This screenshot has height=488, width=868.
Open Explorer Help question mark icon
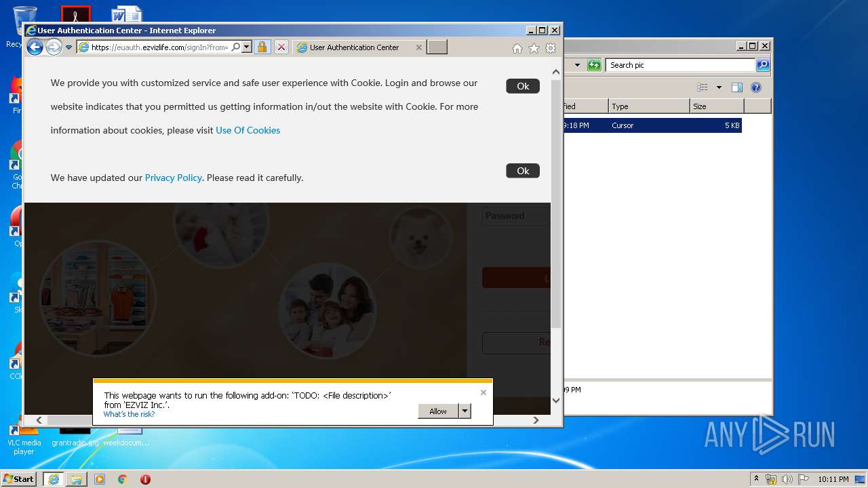pyautogui.click(x=756, y=87)
